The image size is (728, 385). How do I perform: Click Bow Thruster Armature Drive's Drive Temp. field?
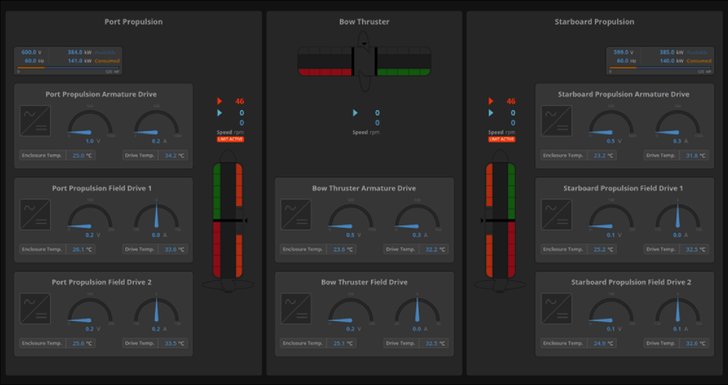point(416,249)
